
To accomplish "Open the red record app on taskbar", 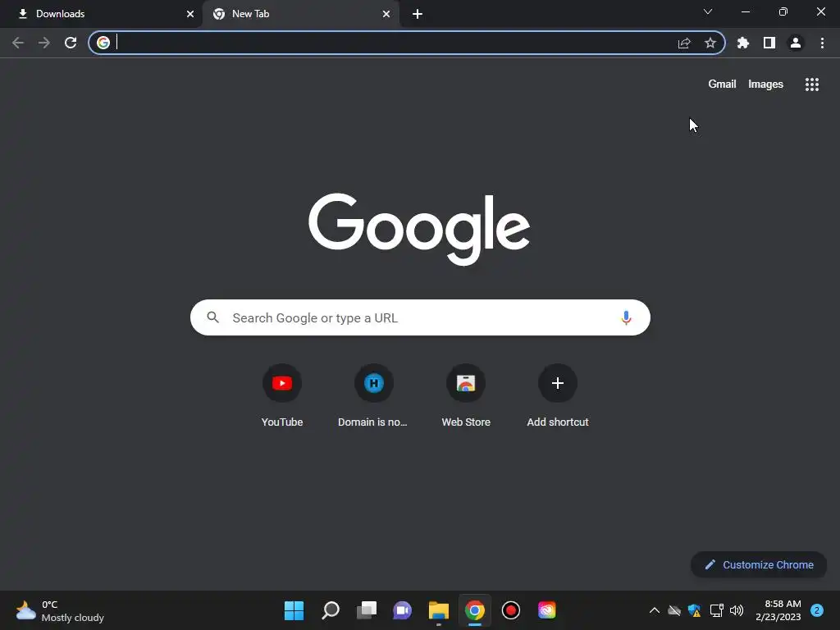I will point(511,610).
